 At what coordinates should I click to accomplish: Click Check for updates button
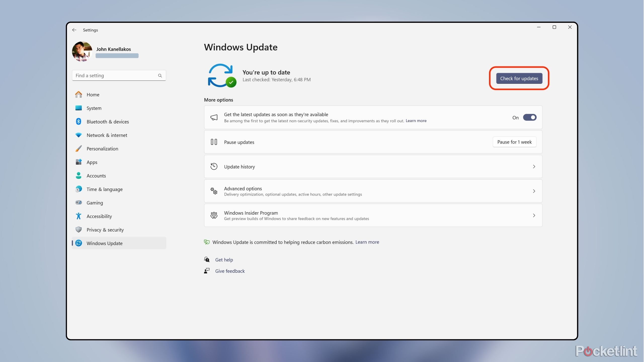coord(519,78)
